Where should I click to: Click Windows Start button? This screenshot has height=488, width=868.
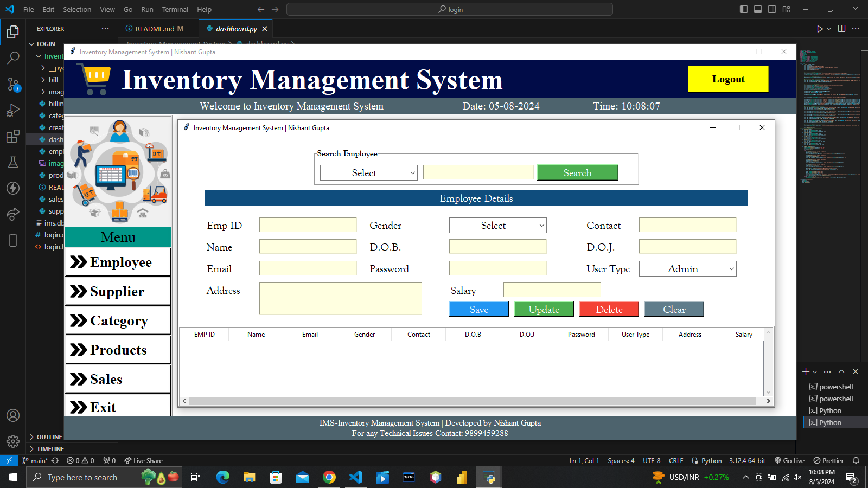(13, 477)
